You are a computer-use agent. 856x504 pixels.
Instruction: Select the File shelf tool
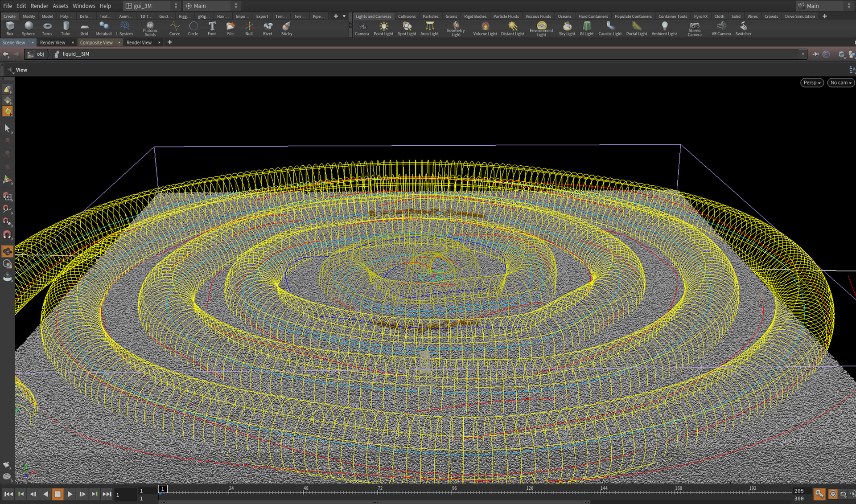[230, 29]
